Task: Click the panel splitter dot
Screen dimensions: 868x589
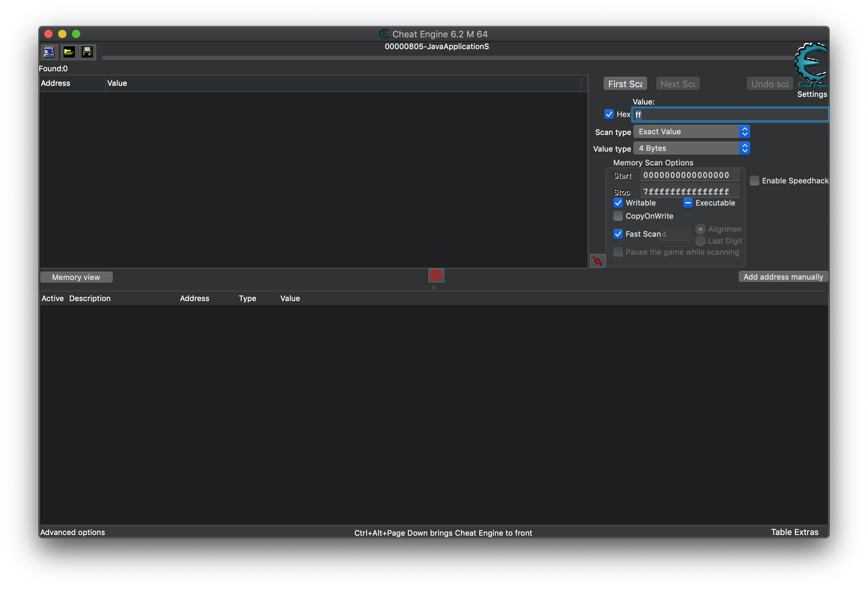Action: (434, 288)
